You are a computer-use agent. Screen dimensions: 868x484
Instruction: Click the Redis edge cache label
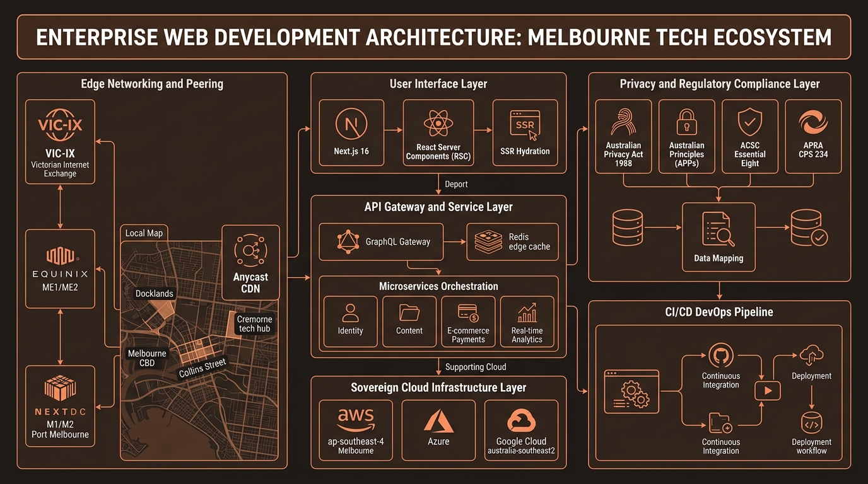click(529, 241)
